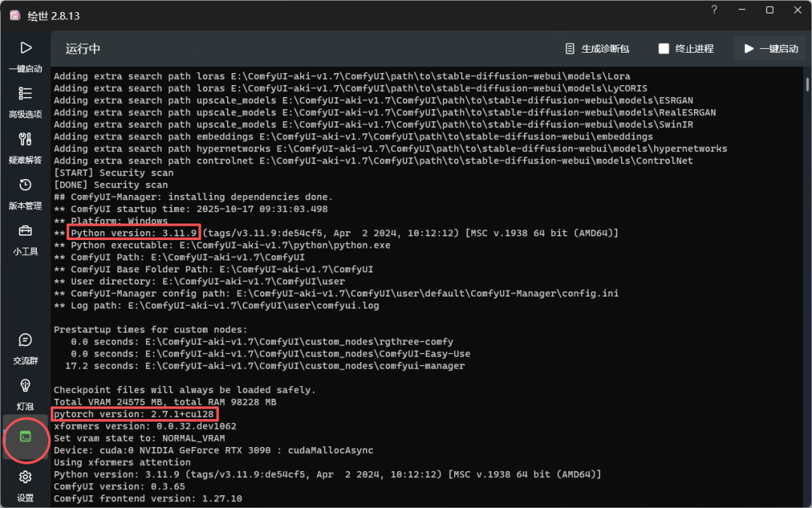Click 'Prestartup times for custom nodes:' line
Viewport: 812px width, 508px height.
click(150, 330)
